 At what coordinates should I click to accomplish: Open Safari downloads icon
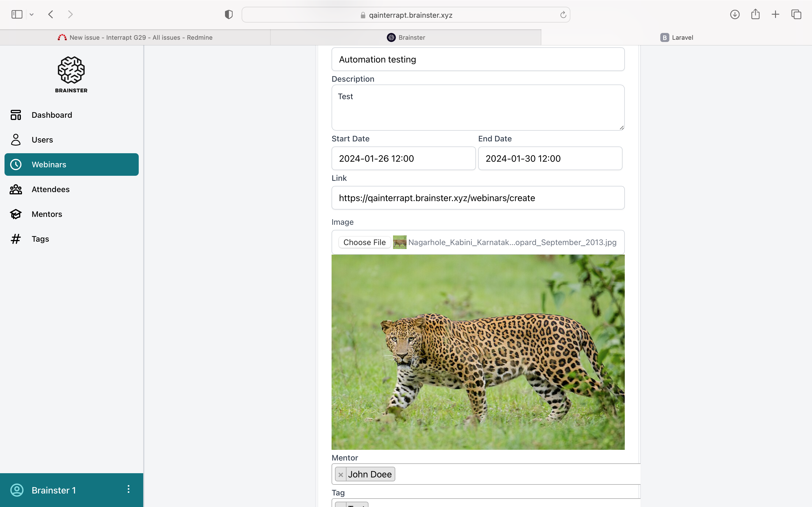pyautogui.click(x=734, y=14)
